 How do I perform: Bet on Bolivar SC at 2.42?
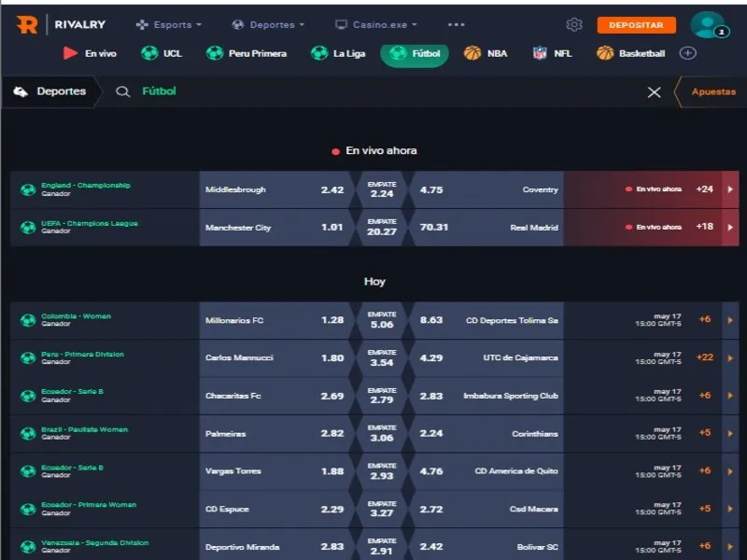[486, 546]
